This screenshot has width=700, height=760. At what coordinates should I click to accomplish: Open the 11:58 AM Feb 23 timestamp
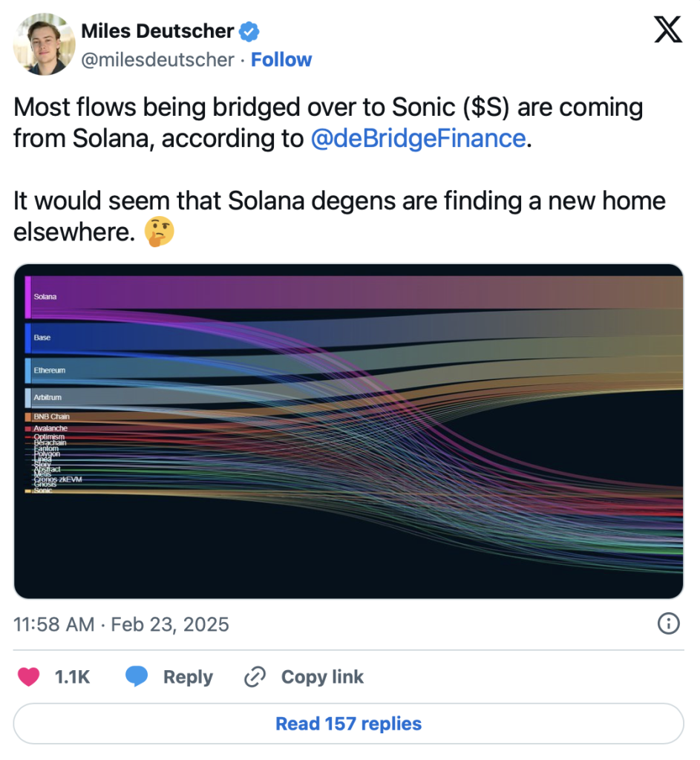pos(122,624)
